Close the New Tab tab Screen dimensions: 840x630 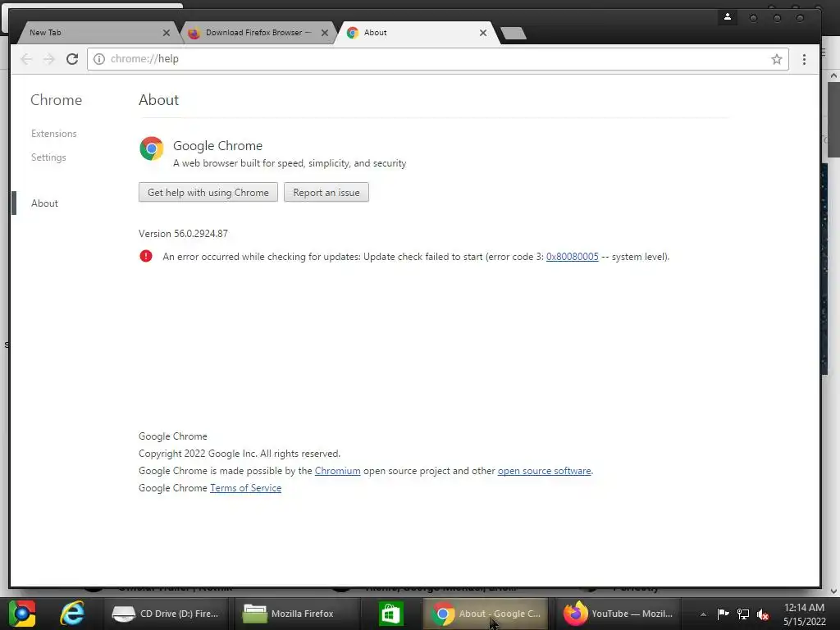tap(166, 33)
